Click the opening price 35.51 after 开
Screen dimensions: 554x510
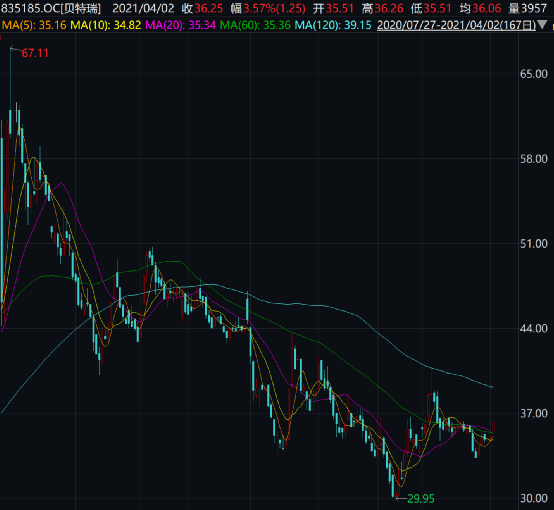point(339,8)
